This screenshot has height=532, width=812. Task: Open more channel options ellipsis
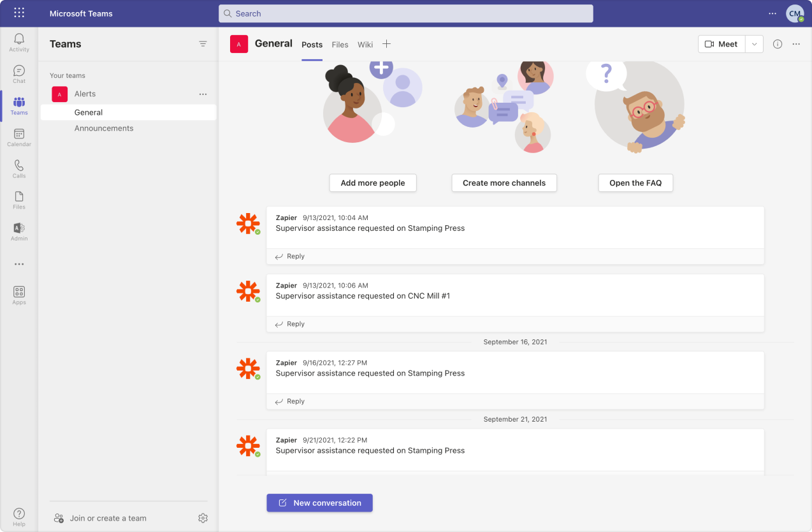[796, 44]
